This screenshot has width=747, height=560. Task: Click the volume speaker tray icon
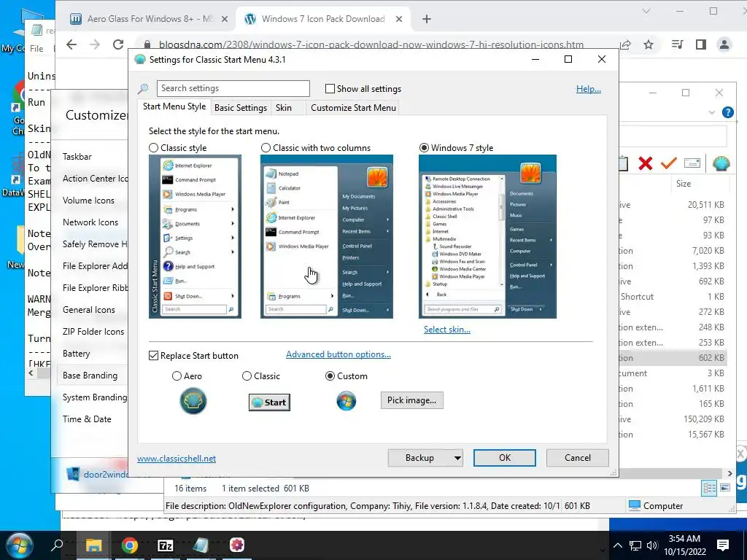651,545
